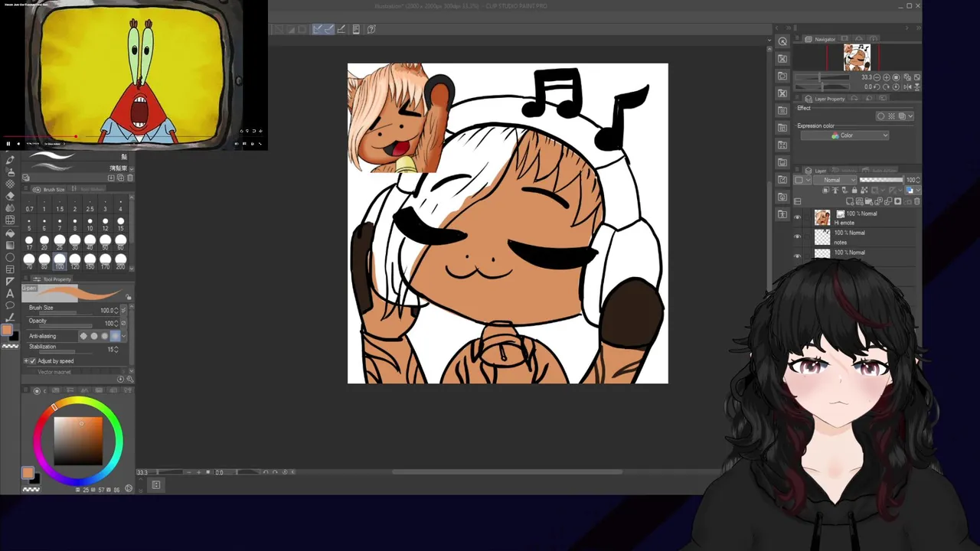Image resolution: width=980 pixels, height=551 pixels.
Task: Delete layer using trash icon in Layer panel
Action: pyautogui.click(x=916, y=201)
